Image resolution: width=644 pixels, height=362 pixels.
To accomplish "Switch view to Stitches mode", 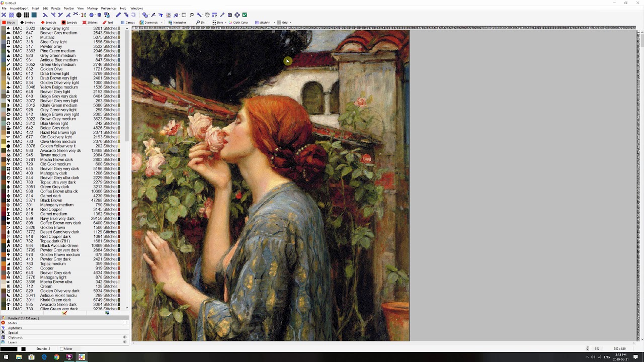I will pos(90,23).
